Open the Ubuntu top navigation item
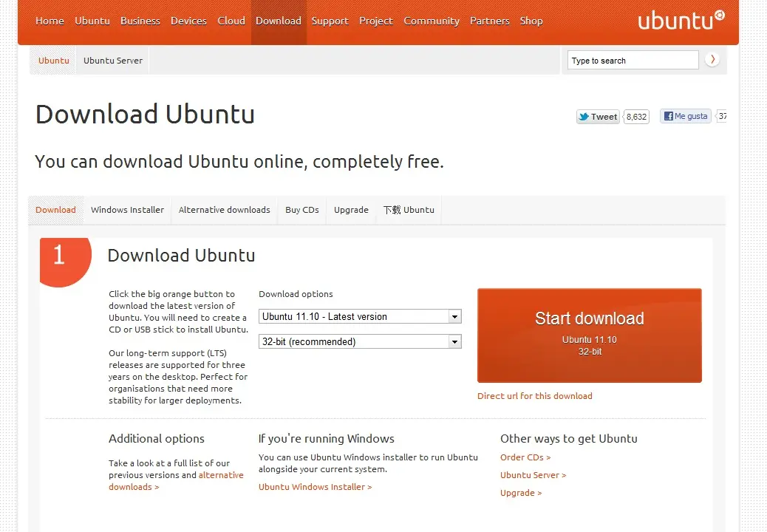767x532 pixels. (92, 21)
